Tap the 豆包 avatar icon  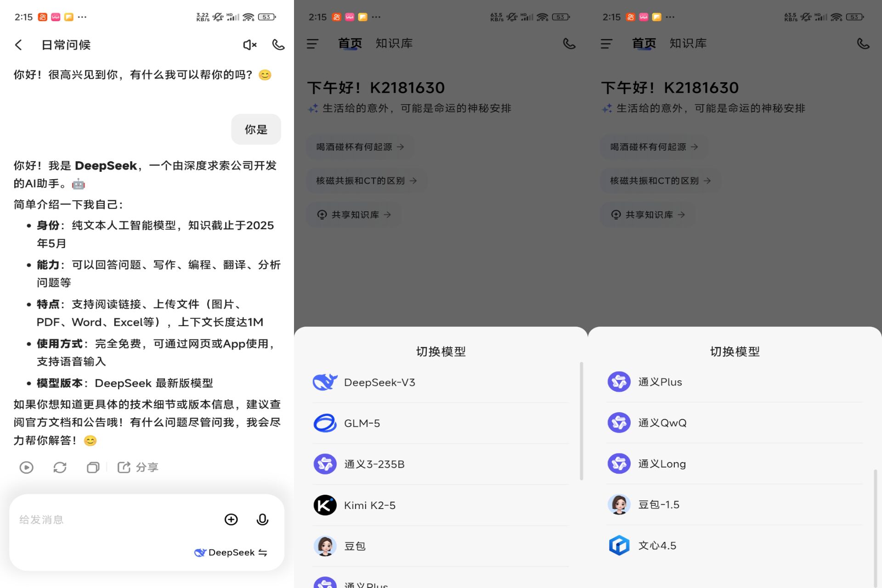pyautogui.click(x=325, y=546)
